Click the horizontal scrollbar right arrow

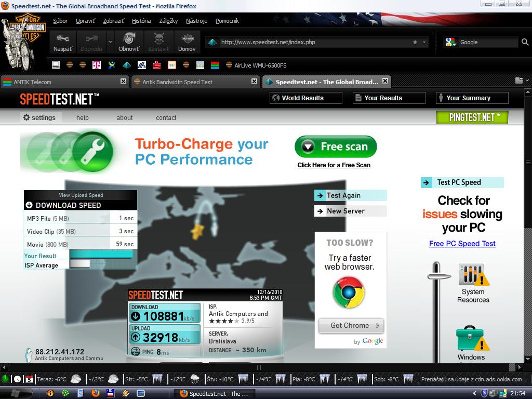519,367
